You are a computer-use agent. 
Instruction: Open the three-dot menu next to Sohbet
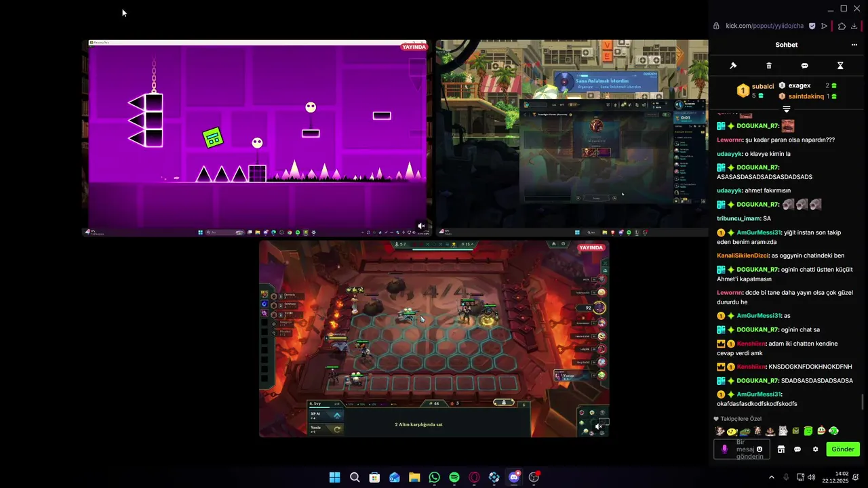(x=854, y=45)
